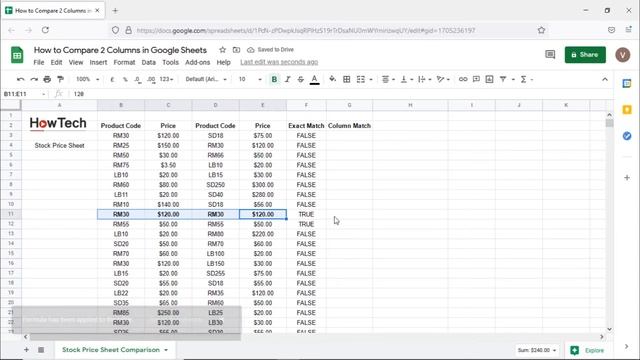Click the Insert link icon
The image size is (640, 360).
tap(463, 79)
